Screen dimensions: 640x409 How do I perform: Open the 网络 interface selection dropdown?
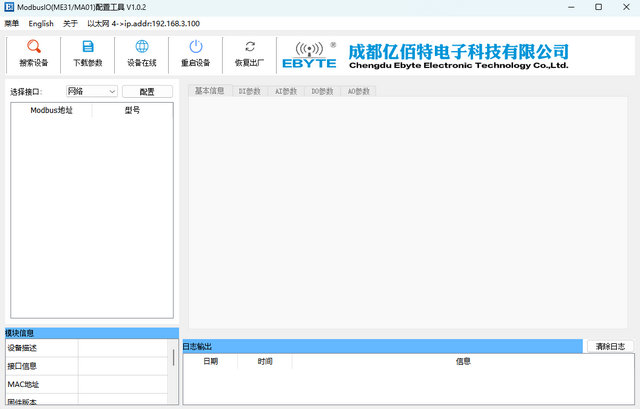[92, 91]
